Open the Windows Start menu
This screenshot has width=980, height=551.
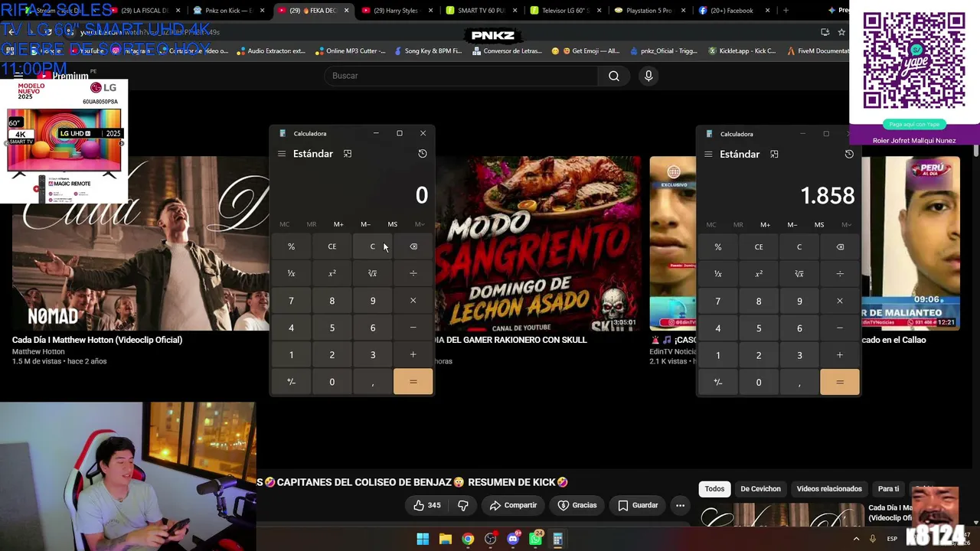pyautogui.click(x=423, y=539)
